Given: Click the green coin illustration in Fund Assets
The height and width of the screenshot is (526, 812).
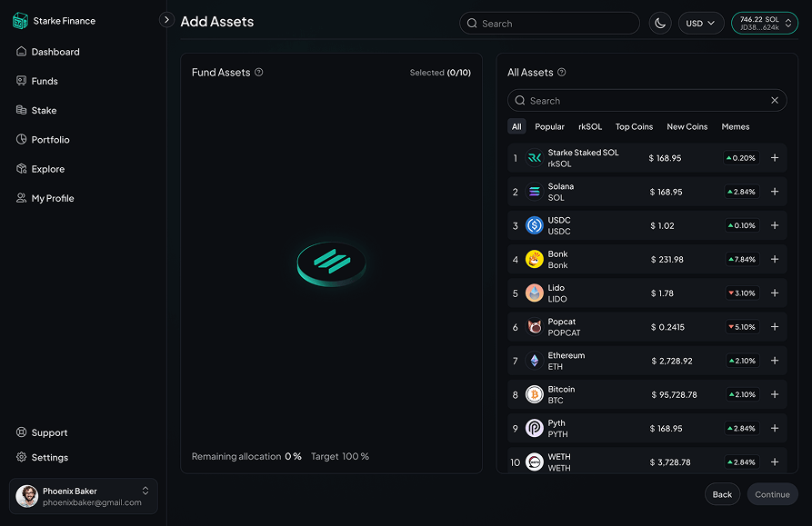Looking at the screenshot, I should click(331, 263).
